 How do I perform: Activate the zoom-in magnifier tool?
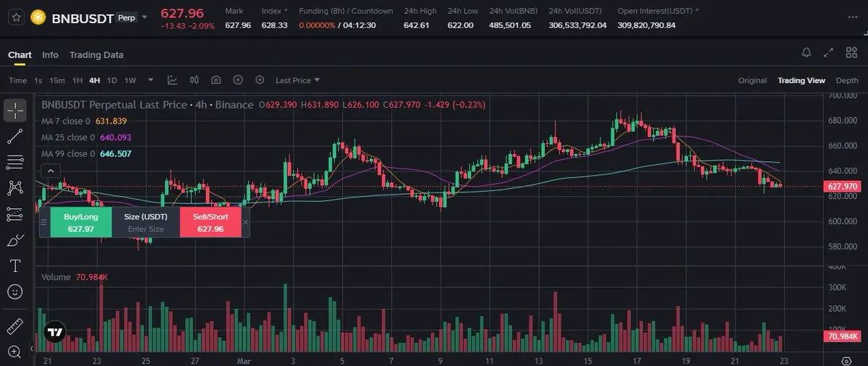point(15,352)
